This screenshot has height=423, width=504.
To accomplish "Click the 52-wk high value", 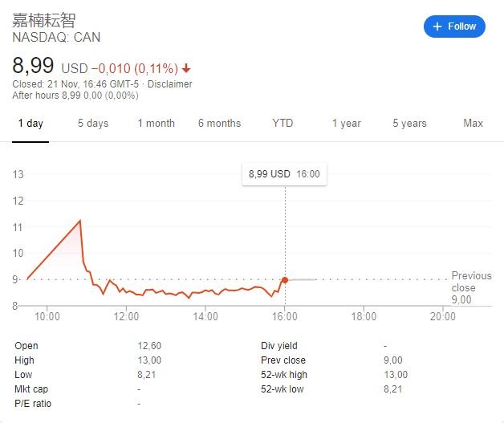I will [396, 375].
